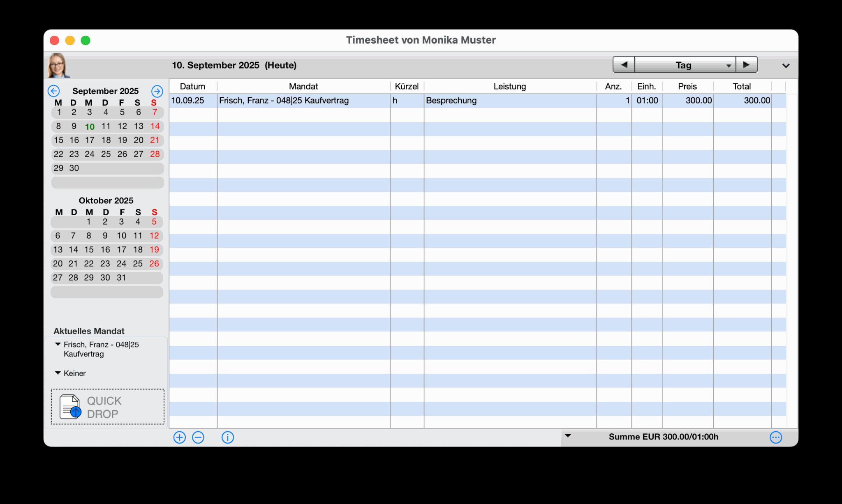Expand the chevron at top right
Viewport: 842px width, 504px height.
[x=786, y=66]
